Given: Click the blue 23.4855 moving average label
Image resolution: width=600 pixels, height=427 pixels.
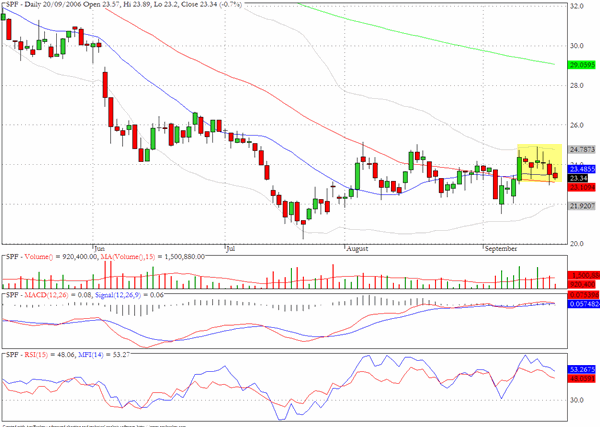Looking at the screenshot, I should (582, 169).
